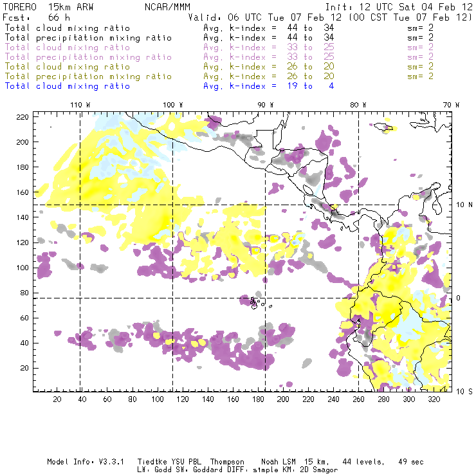Click the '110 W' longitude label
The image size is (476, 476).
[80, 105]
